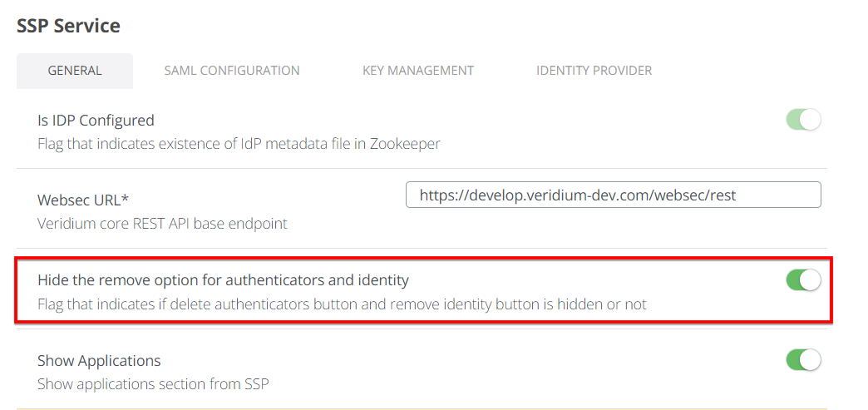This screenshot has width=868, height=410.
Task: Go to the Identity Provider tab
Action: (594, 71)
